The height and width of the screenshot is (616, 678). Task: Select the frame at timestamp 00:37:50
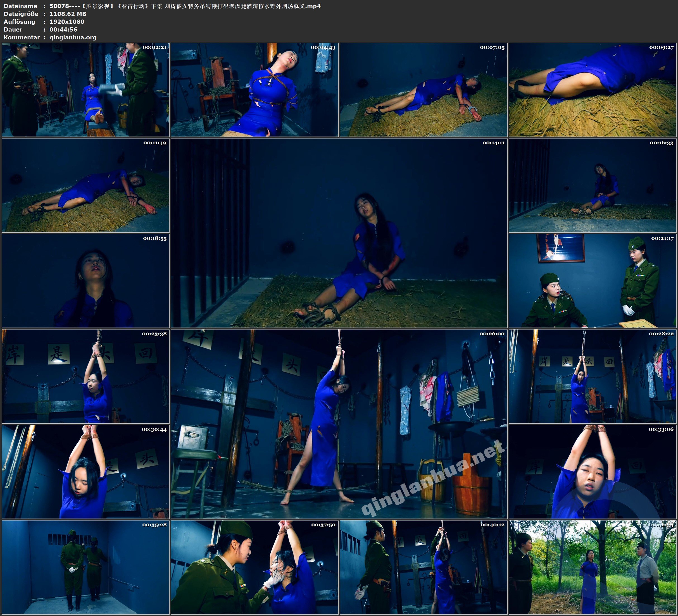(254, 567)
